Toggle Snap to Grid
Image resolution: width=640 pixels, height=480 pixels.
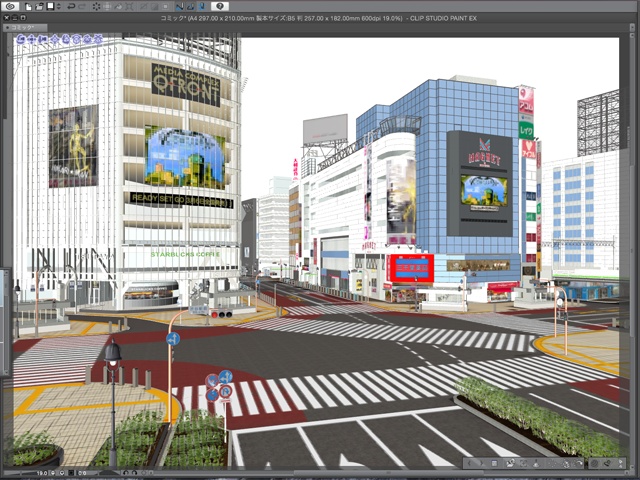202,7
